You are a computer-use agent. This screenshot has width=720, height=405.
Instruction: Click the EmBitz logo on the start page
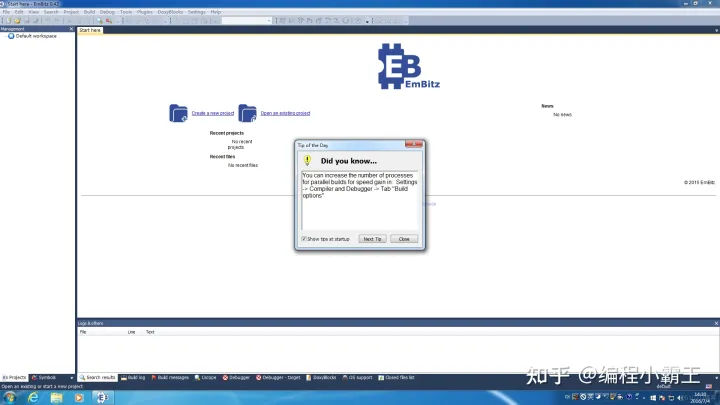pos(408,67)
